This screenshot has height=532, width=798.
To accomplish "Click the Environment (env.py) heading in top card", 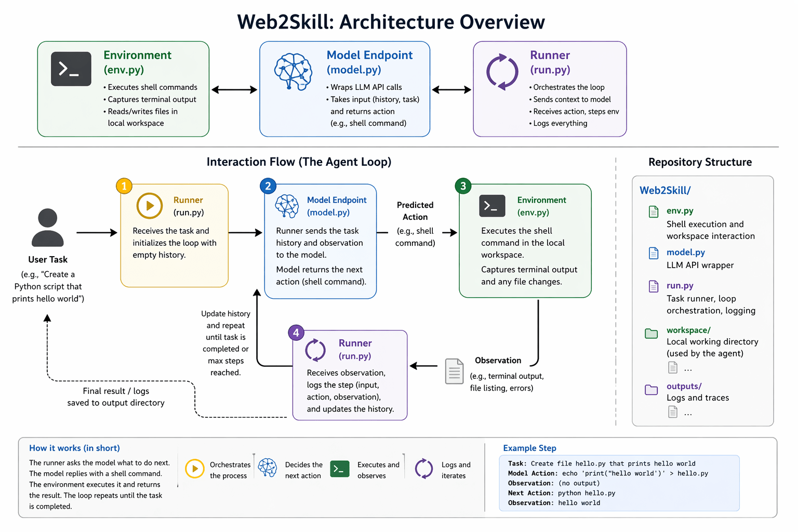I will [x=137, y=62].
